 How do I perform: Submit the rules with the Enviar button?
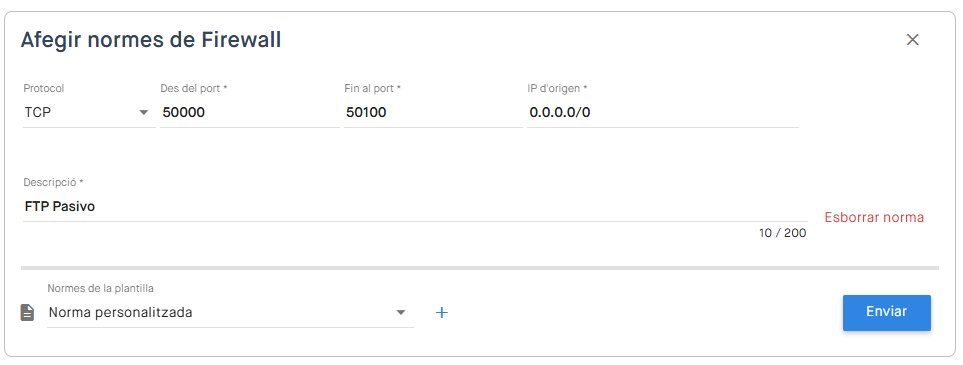point(886,313)
